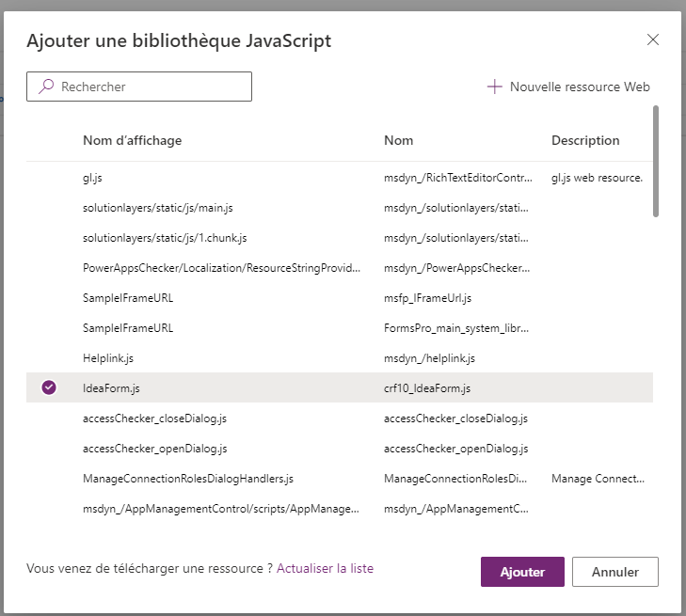Screen dimensions: 686x616
Task: Type in the Rechercher search field
Action: pos(151,87)
